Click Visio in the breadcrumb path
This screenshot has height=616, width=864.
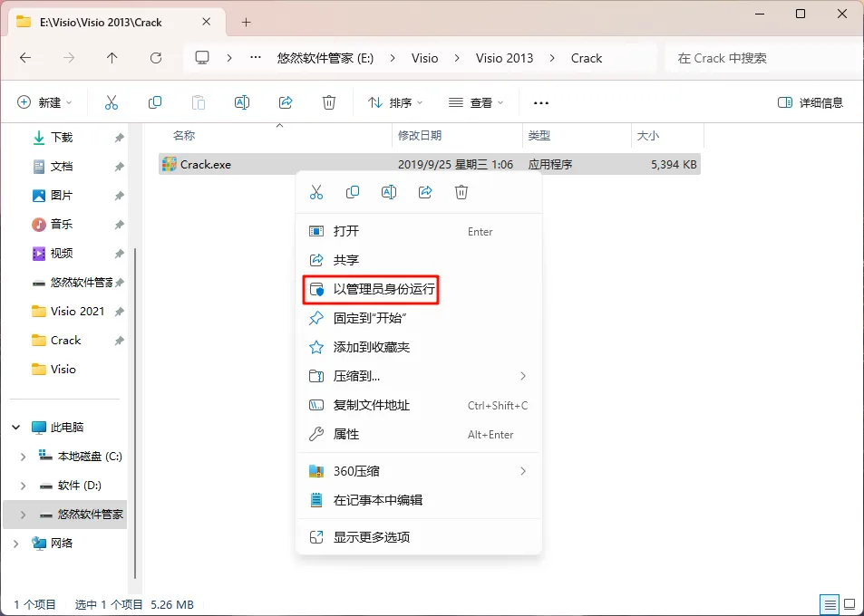pos(424,58)
